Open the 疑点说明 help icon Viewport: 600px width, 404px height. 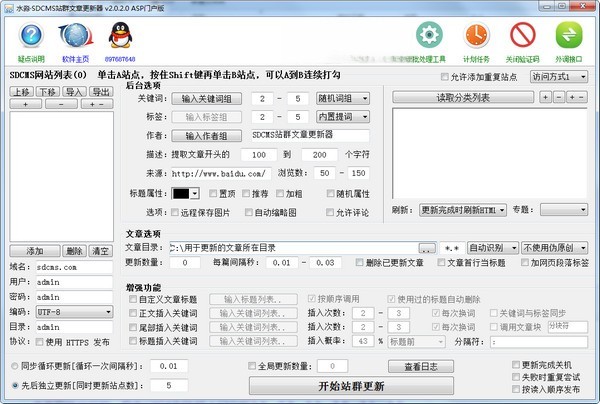[x=31, y=36]
